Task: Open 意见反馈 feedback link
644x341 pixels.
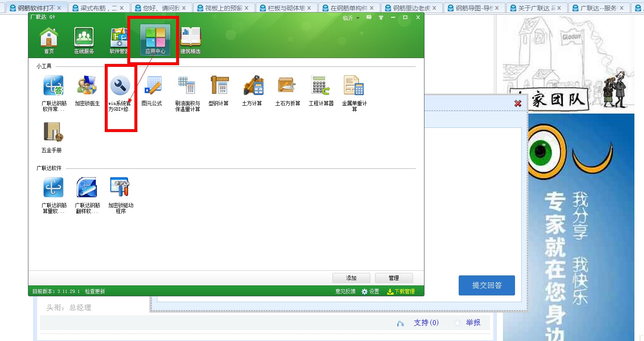Action: tap(346, 291)
